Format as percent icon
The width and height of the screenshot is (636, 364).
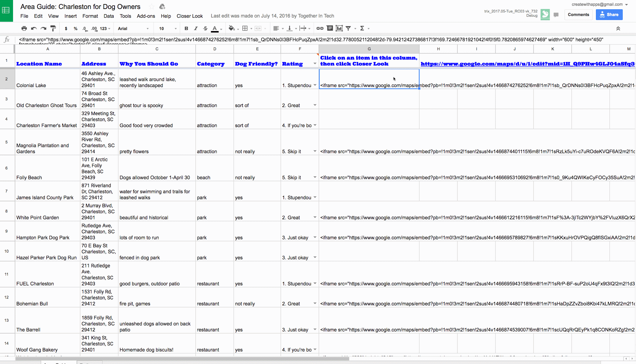click(75, 29)
